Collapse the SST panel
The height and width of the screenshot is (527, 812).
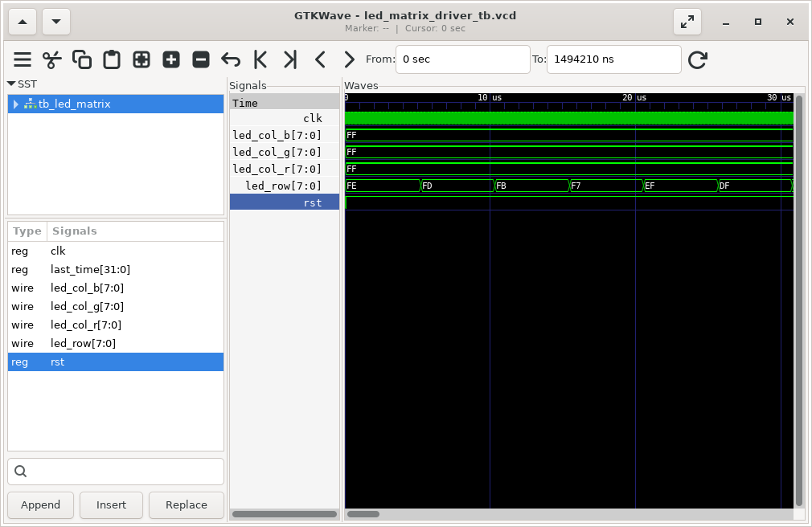[11, 84]
